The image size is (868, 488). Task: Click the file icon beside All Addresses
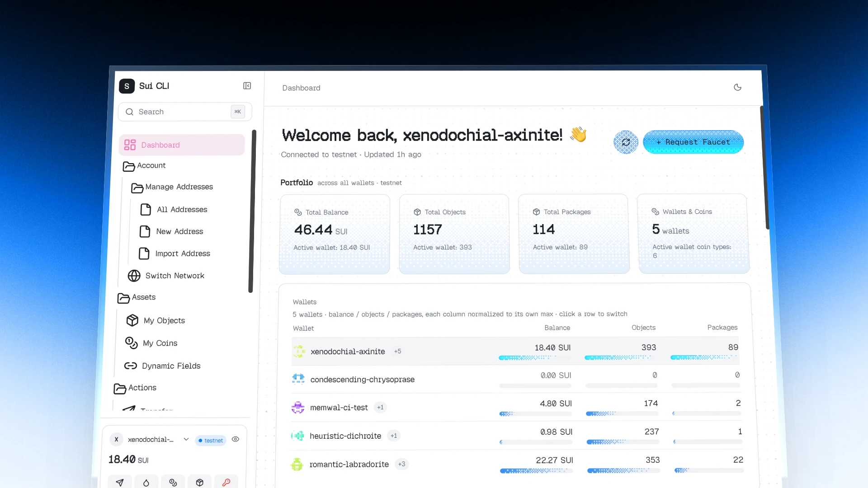coord(146,210)
